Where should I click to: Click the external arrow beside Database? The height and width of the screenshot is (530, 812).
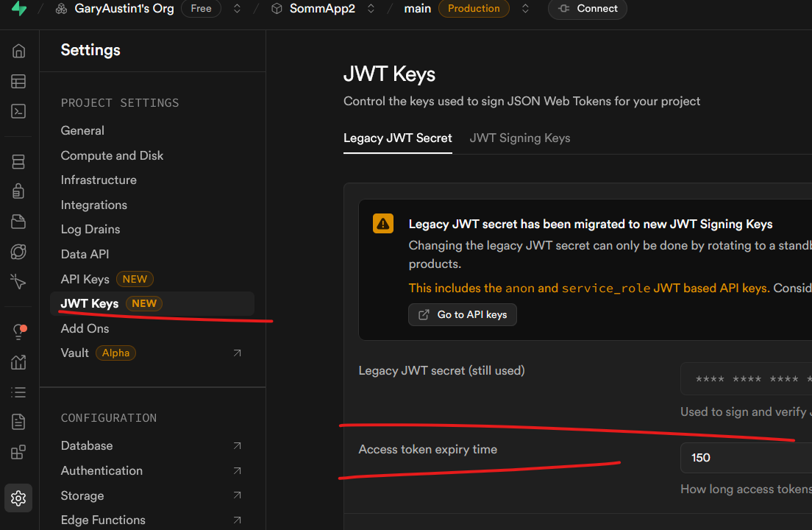pyautogui.click(x=237, y=445)
